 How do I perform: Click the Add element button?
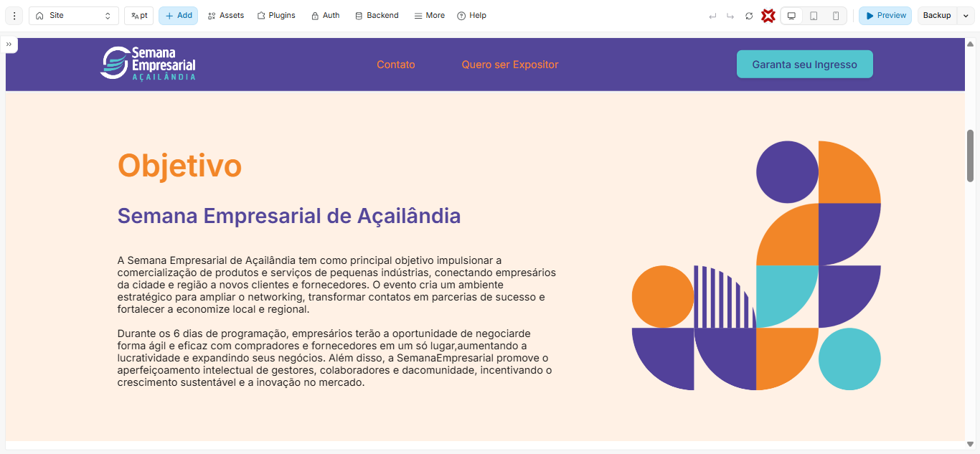coord(178,16)
